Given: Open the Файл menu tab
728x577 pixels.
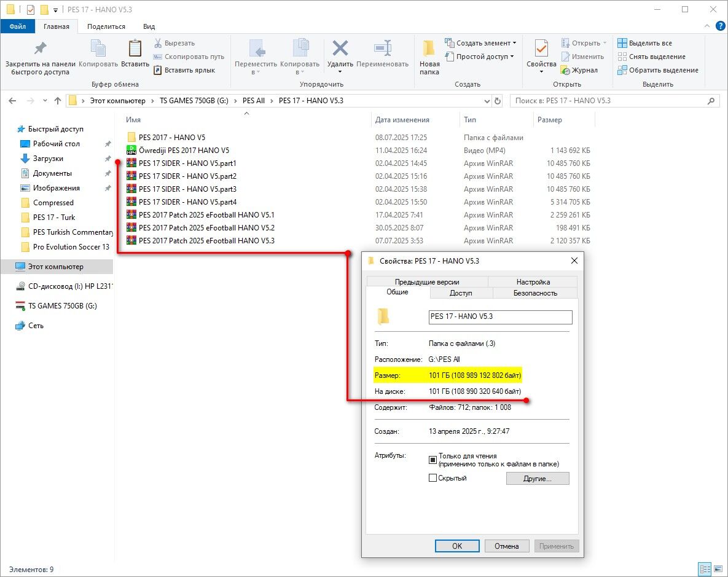Looking at the screenshot, I should click(18, 26).
